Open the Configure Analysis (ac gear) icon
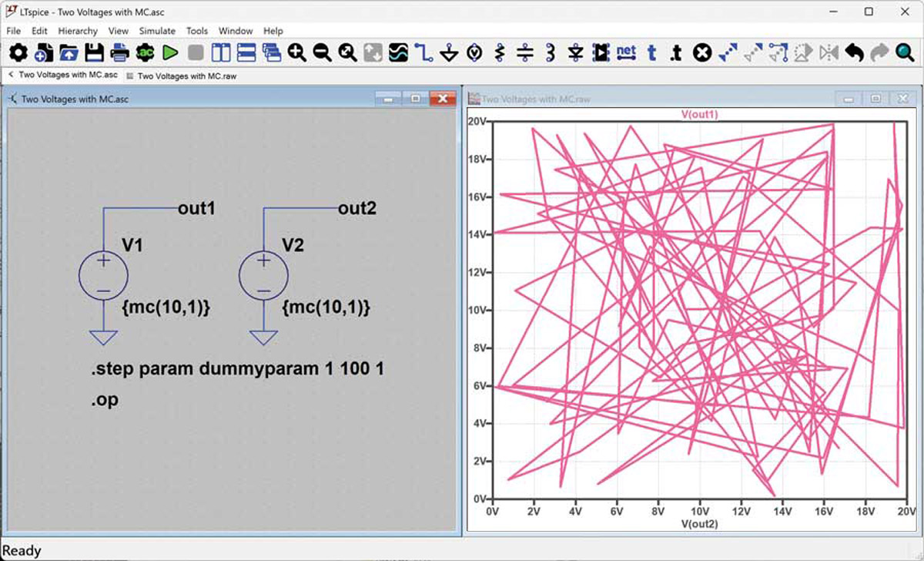Viewport: 924px width, 561px height. pyautogui.click(x=145, y=52)
